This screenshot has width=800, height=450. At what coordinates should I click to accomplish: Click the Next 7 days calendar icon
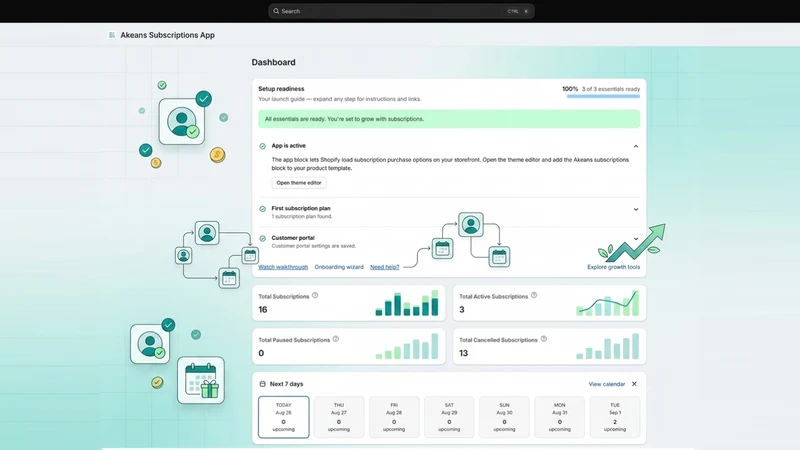pos(263,384)
